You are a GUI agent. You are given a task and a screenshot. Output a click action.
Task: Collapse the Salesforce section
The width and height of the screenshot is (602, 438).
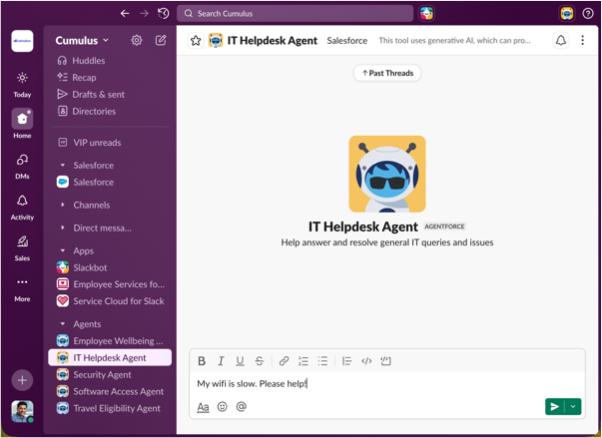[63, 165]
